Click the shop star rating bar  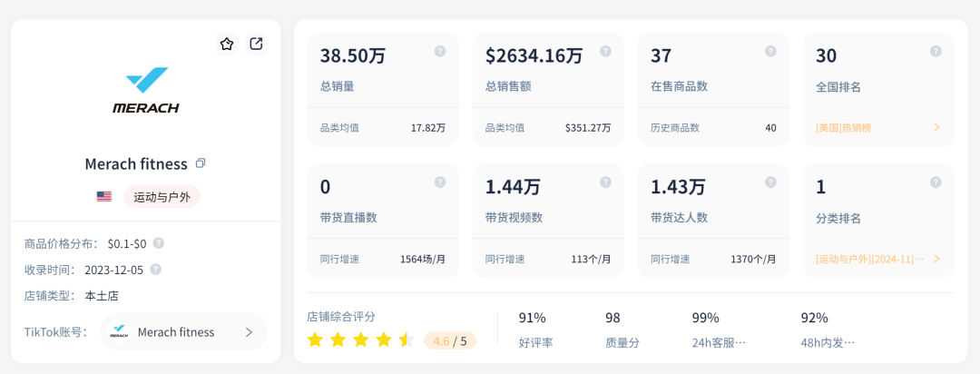(360, 340)
